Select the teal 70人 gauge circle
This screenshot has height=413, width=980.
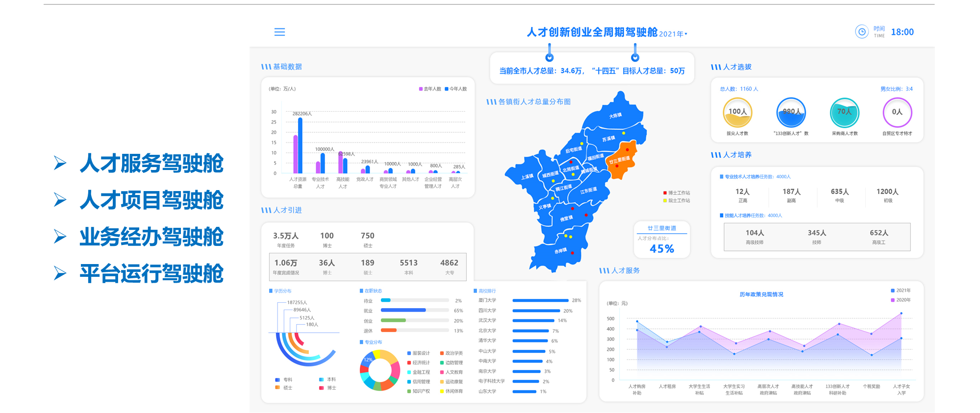pyautogui.click(x=844, y=112)
